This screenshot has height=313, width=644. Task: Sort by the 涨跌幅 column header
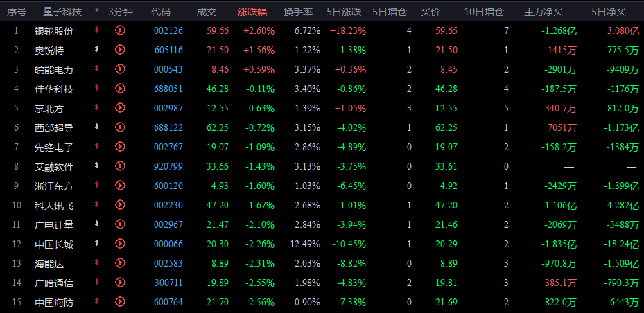tap(252, 12)
